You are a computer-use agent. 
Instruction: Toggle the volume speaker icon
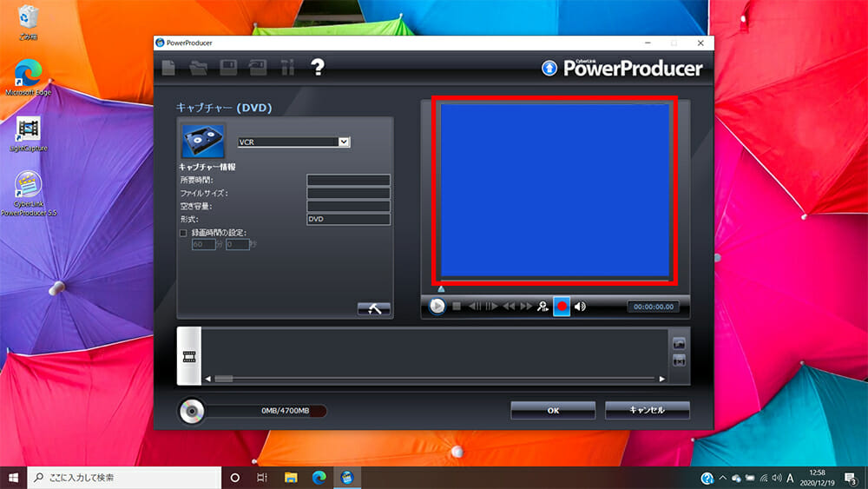pyautogui.click(x=580, y=307)
